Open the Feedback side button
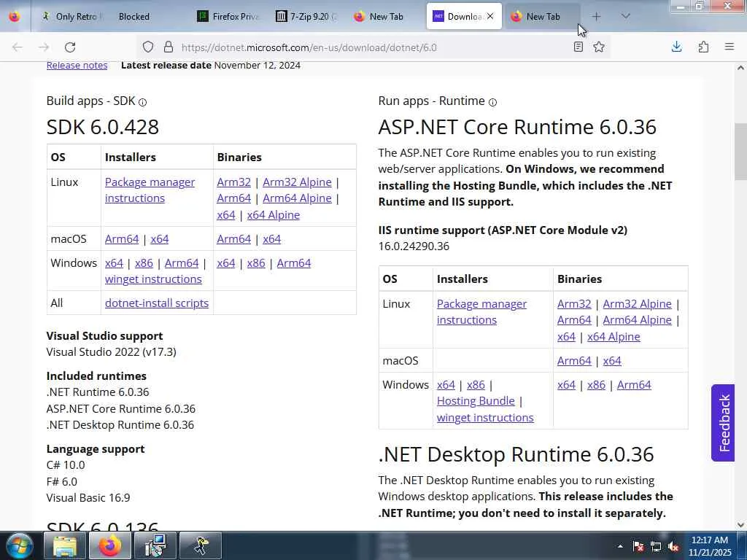747x560 pixels. (723, 422)
